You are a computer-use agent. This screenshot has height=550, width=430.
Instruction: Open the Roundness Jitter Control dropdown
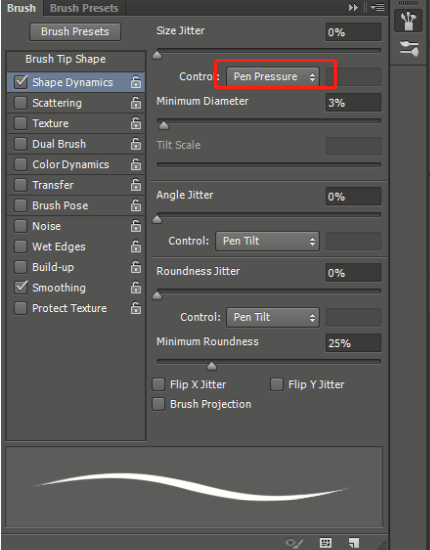[x=273, y=317]
